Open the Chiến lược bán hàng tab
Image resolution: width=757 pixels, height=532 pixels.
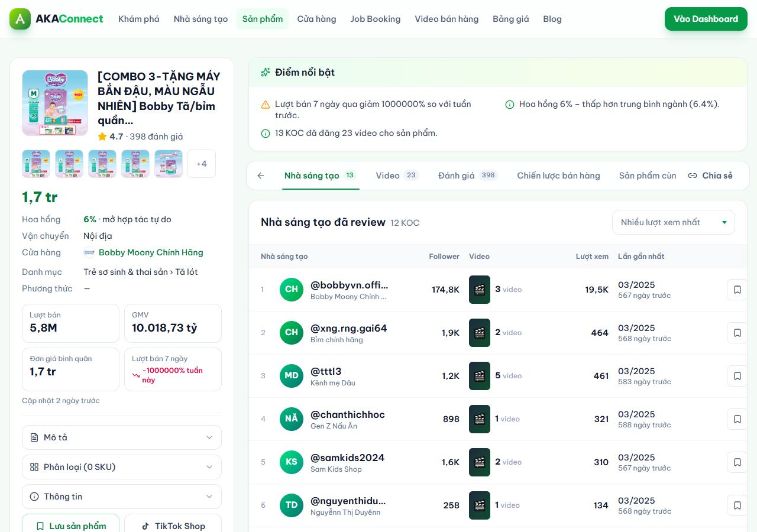[x=558, y=176]
